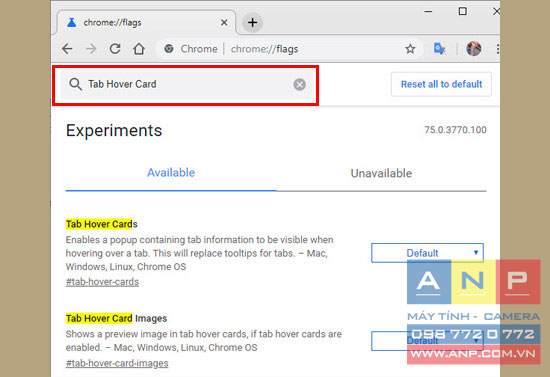Bookmark this page with the star icon
Viewport: 550px width, 377px height.
[x=410, y=49]
